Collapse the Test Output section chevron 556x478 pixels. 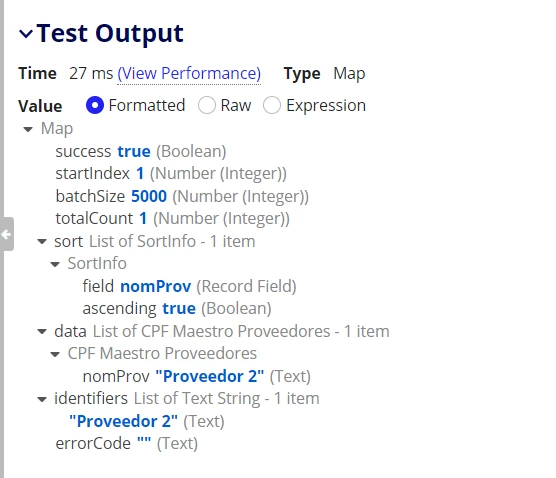(x=26, y=34)
